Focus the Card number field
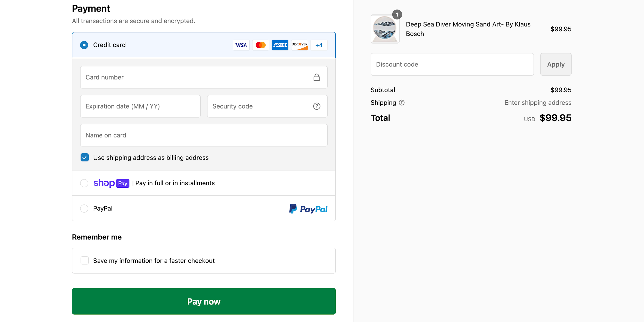644x322 pixels. pos(204,77)
